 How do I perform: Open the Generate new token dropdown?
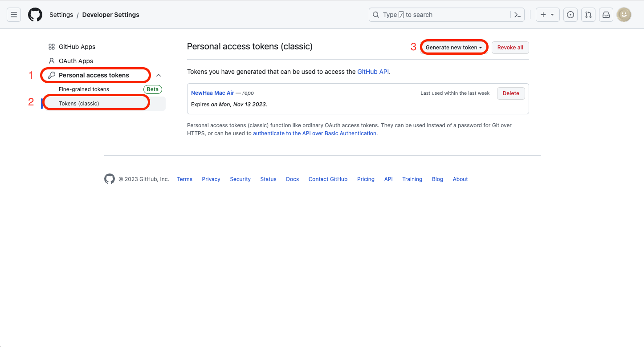(454, 48)
